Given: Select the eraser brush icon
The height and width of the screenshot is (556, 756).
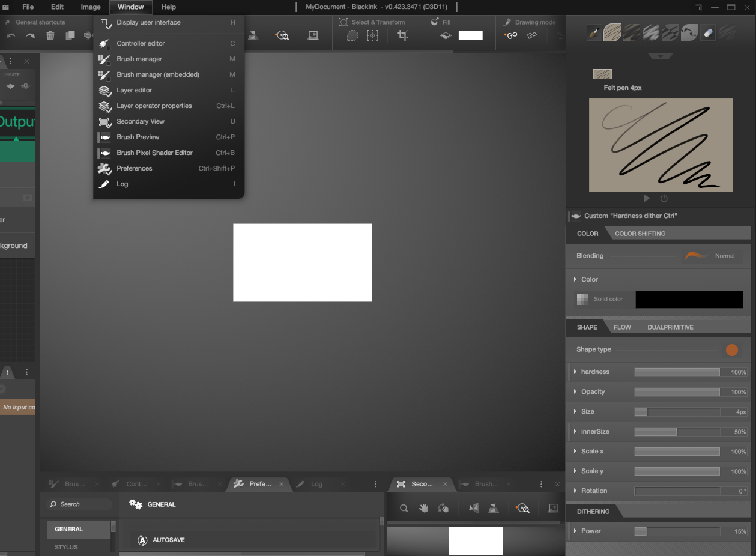Looking at the screenshot, I should (708, 32).
